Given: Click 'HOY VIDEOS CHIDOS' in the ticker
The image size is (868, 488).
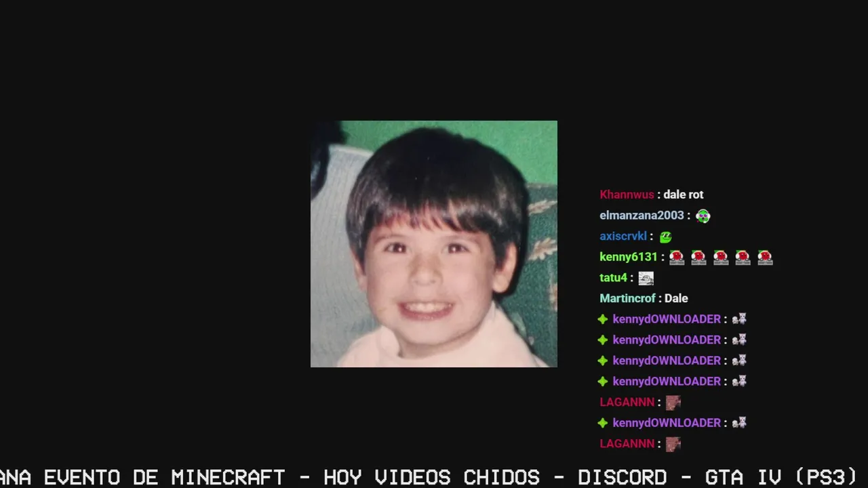Looking at the screenshot, I should [x=431, y=477].
